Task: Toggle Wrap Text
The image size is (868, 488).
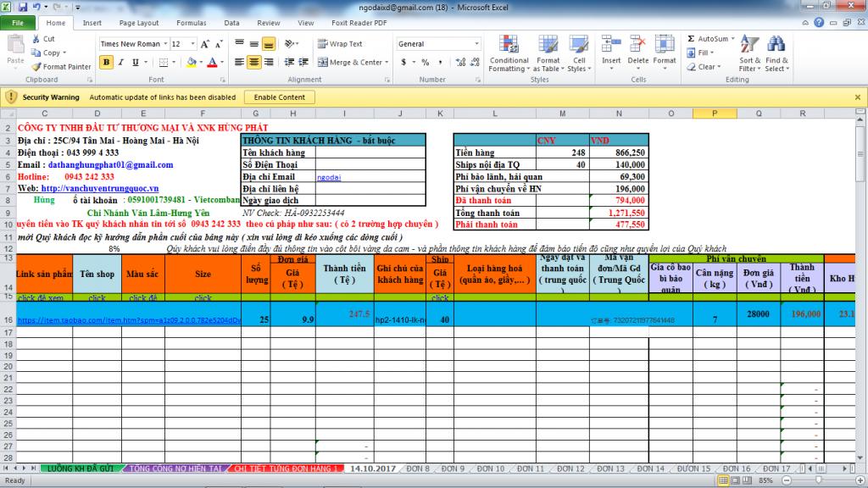Action: 340,44
